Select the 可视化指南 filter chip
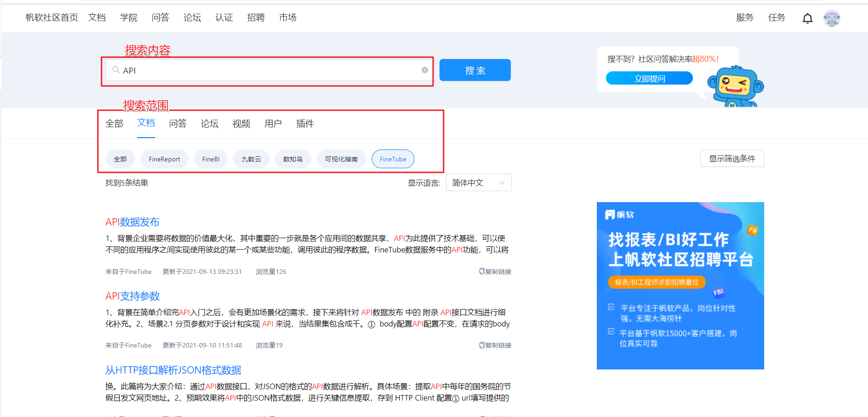This screenshot has width=868, height=417. 341,159
